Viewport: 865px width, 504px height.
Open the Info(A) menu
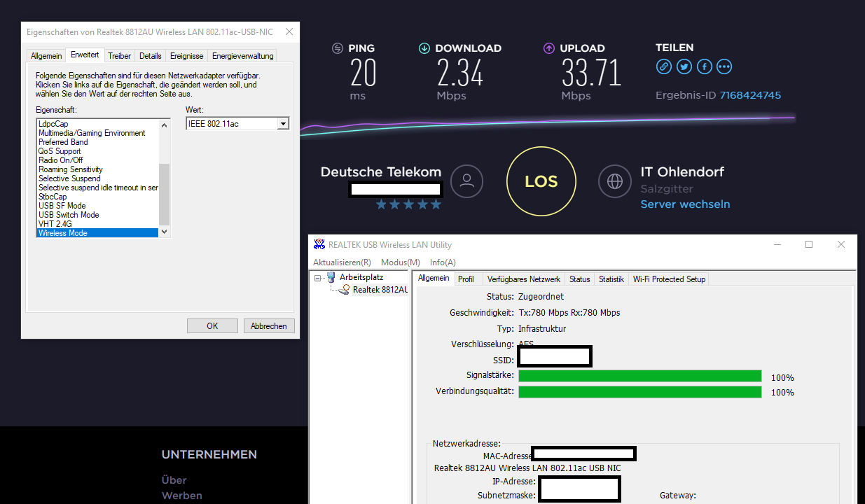[443, 262]
